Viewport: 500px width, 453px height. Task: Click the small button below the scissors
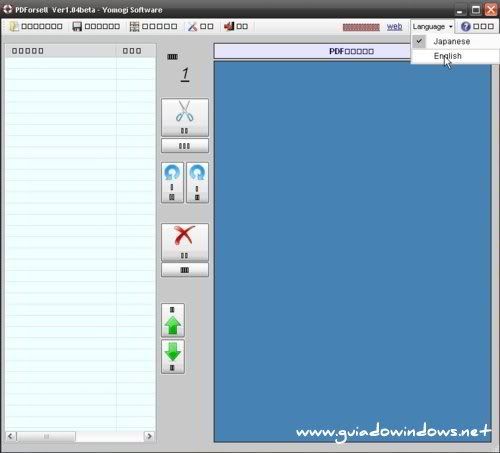tap(185, 146)
